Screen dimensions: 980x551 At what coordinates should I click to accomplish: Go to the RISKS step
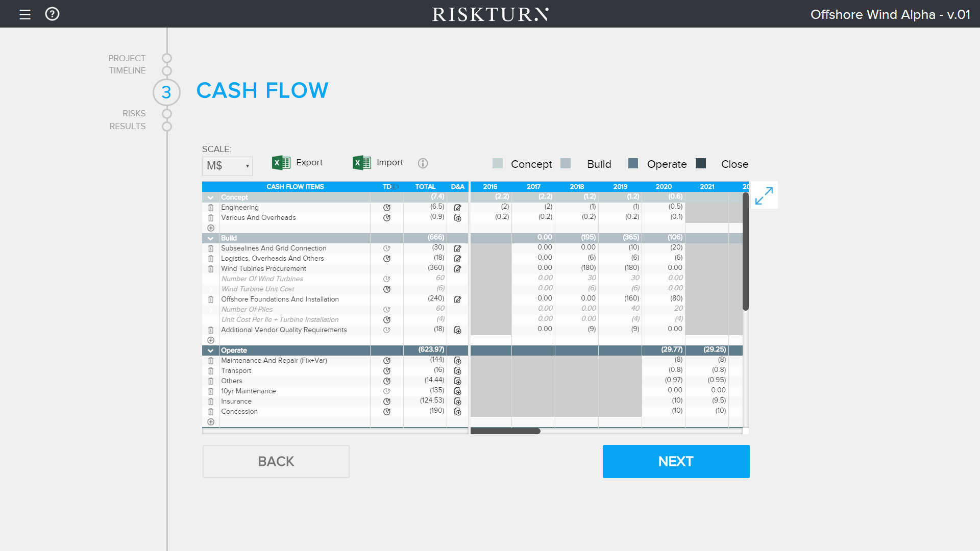pos(166,113)
